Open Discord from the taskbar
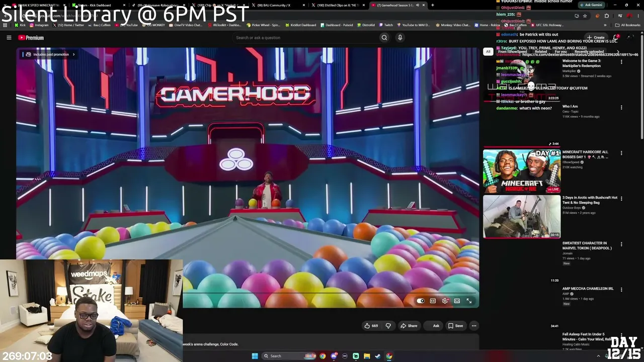Image resolution: width=644 pixels, height=362 pixels. click(334, 356)
